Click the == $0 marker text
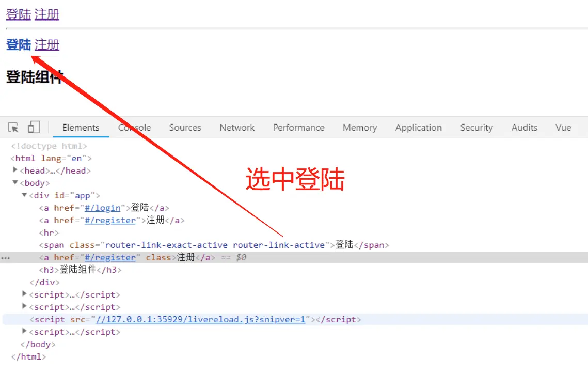 [x=233, y=257]
